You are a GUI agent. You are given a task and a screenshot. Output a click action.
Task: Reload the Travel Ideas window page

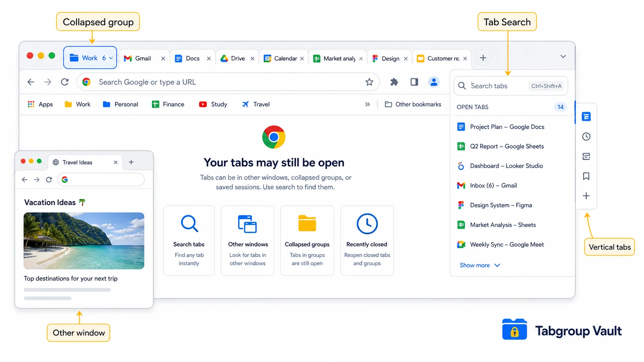click(x=49, y=180)
